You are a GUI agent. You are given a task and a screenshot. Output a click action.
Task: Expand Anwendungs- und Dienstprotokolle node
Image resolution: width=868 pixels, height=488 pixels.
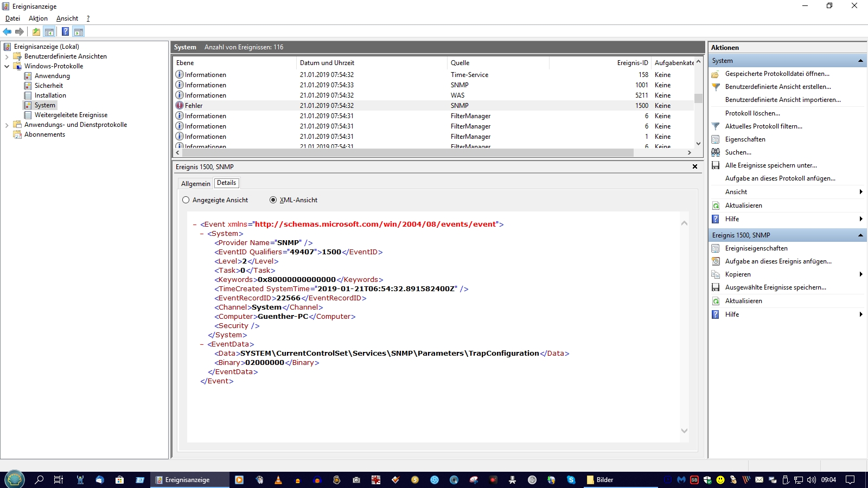pyautogui.click(x=7, y=125)
